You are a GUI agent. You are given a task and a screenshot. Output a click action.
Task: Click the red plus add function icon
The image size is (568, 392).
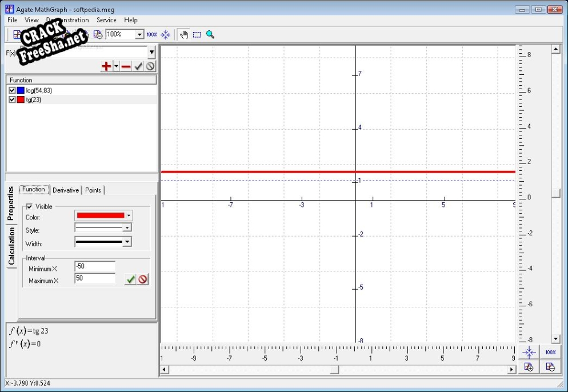point(106,66)
